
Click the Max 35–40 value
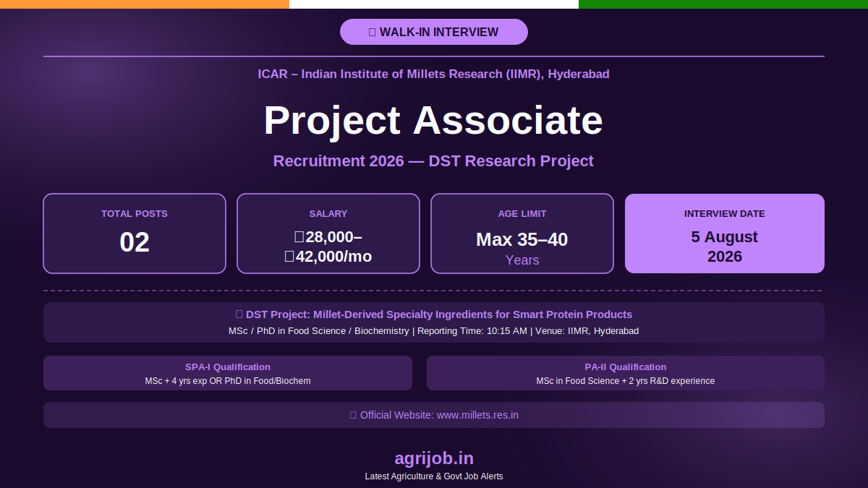click(x=522, y=239)
